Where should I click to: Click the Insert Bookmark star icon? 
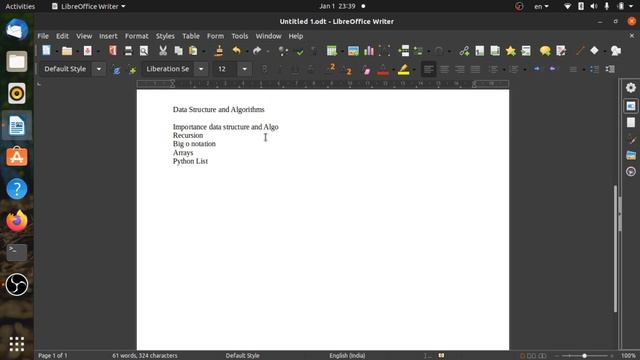(x=511, y=51)
